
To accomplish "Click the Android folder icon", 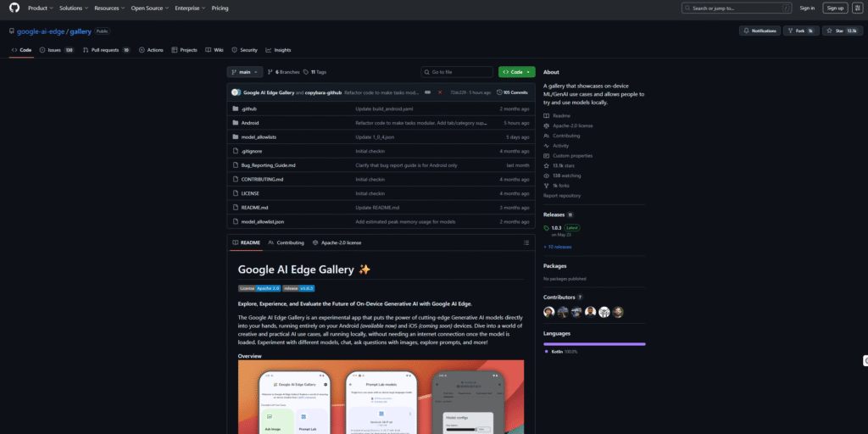I will (x=236, y=123).
